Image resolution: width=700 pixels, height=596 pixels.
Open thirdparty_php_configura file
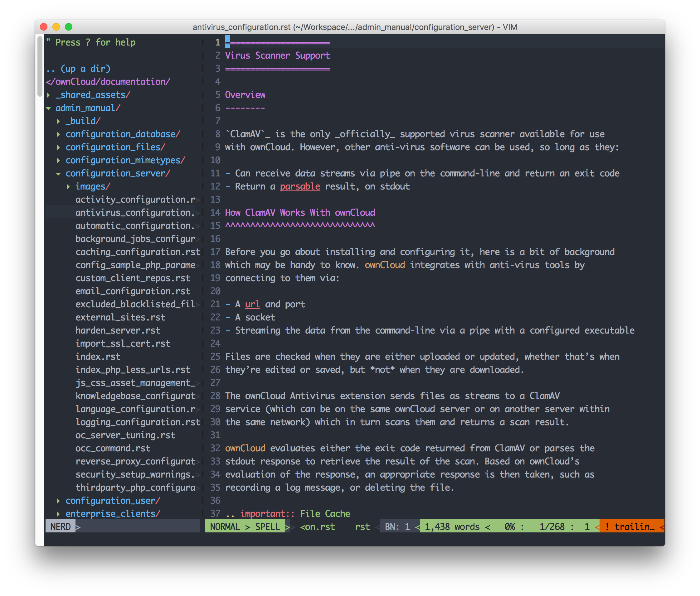pyautogui.click(x=135, y=488)
